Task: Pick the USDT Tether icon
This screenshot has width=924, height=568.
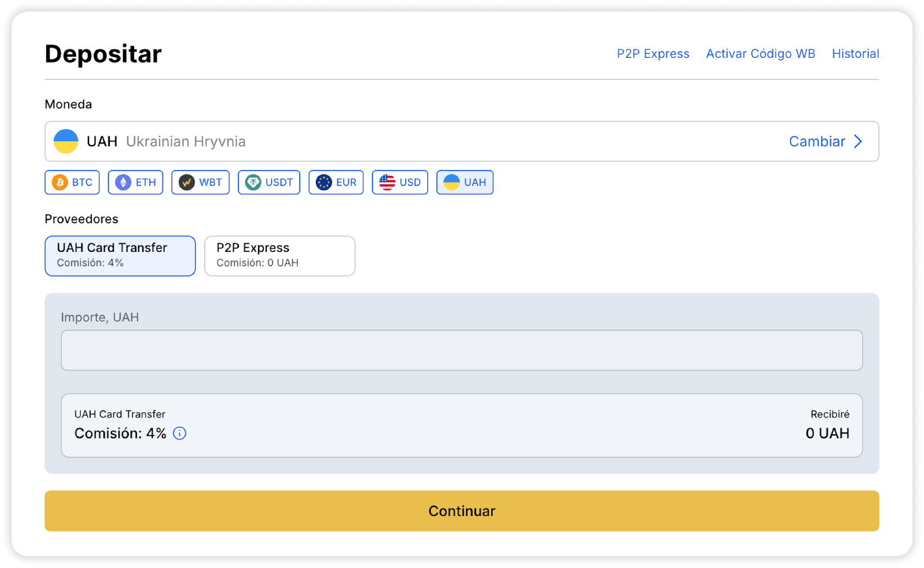Action: coord(253,183)
